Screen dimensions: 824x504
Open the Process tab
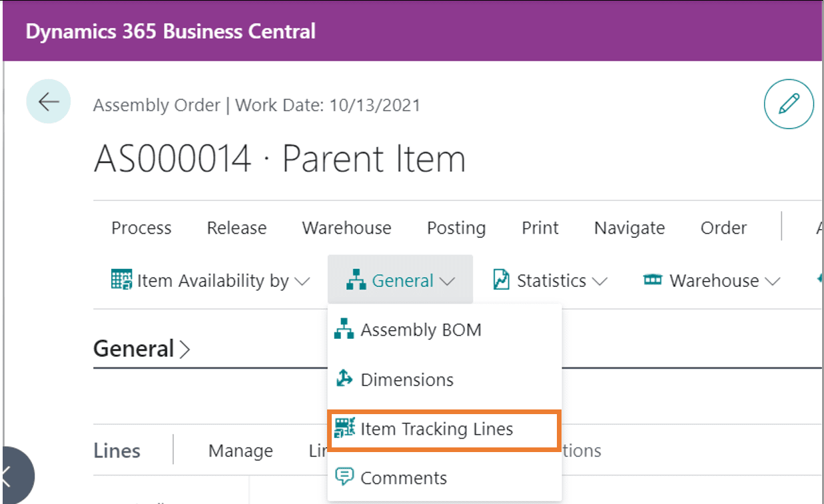click(x=141, y=228)
